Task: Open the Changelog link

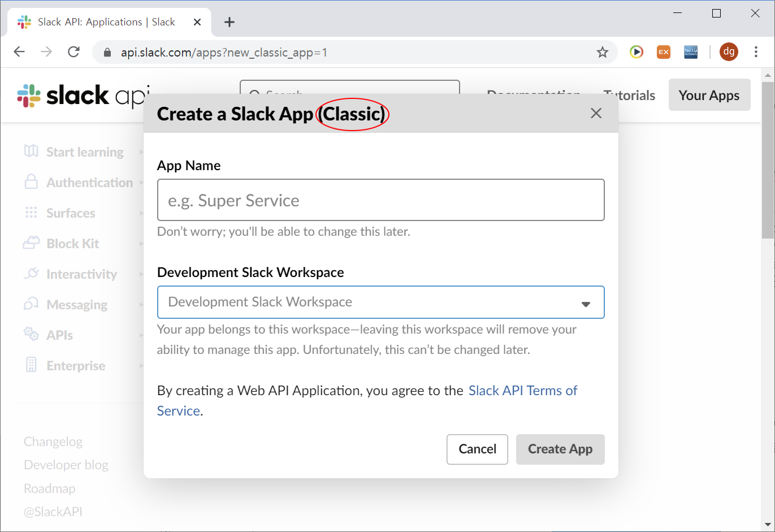Action: (53, 442)
